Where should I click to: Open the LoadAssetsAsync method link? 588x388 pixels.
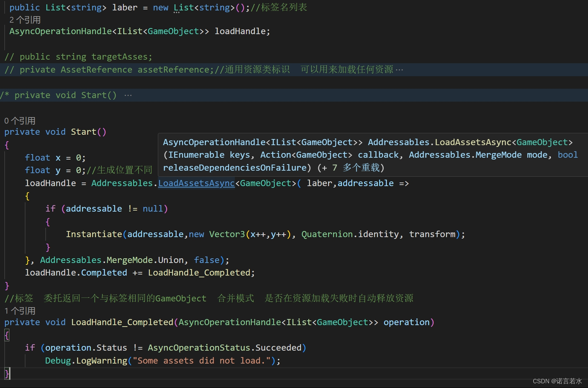coord(196,183)
